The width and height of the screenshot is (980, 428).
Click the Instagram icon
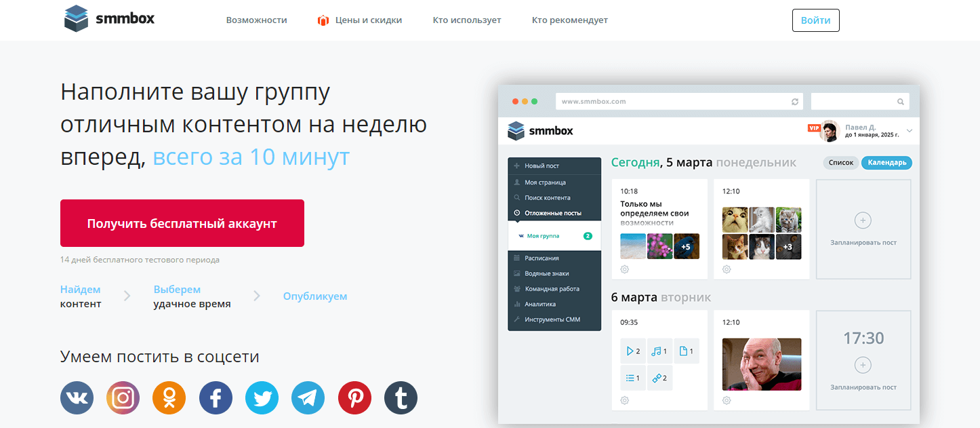(x=123, y=397)
